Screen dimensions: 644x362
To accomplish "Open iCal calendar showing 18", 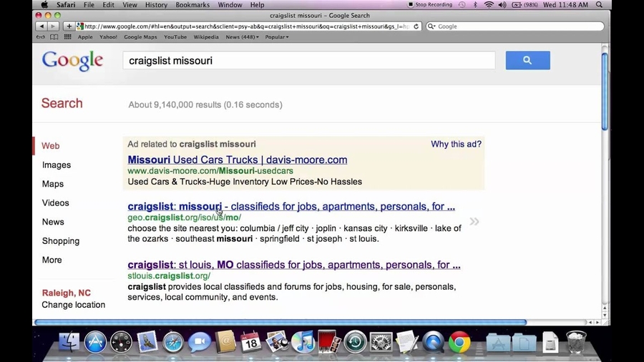I will (250, 341).
